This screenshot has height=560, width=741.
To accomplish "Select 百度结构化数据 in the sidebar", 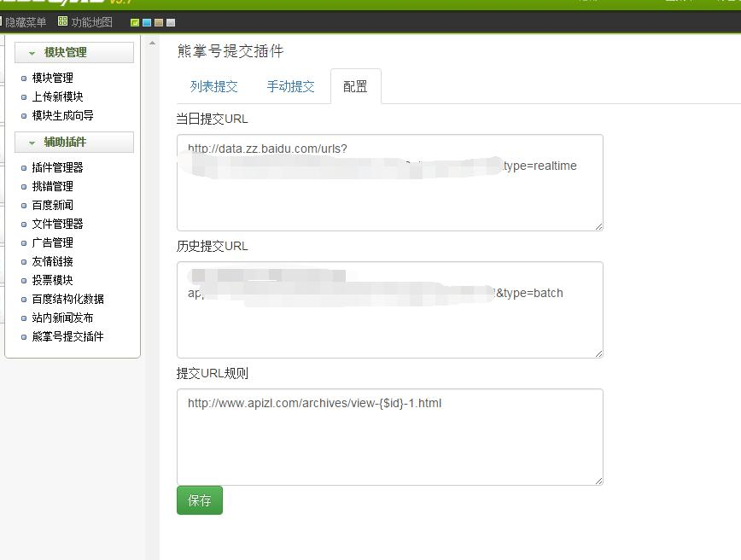I will point(63,298).
